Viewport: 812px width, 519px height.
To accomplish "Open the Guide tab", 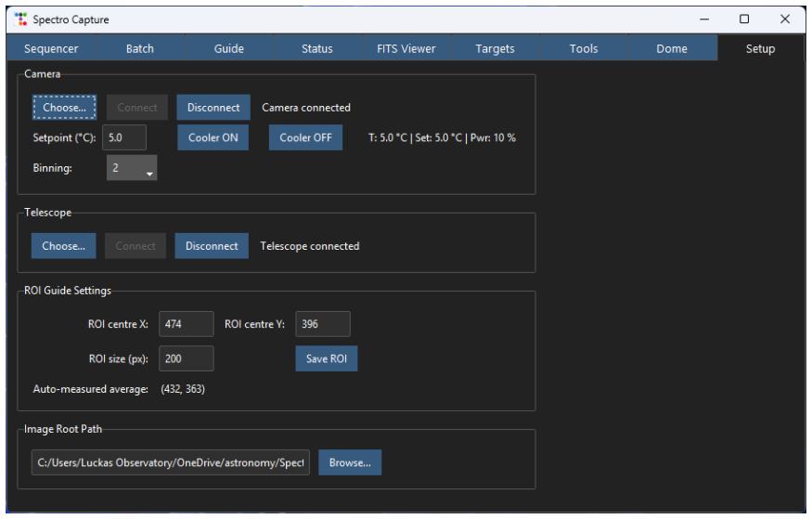I will click(229, 48).
